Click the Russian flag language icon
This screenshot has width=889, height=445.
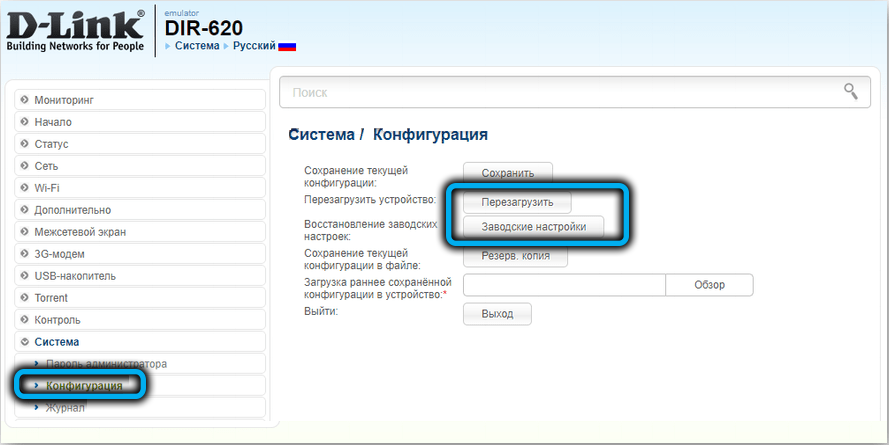pyautogui.click(x=287, y=47)
